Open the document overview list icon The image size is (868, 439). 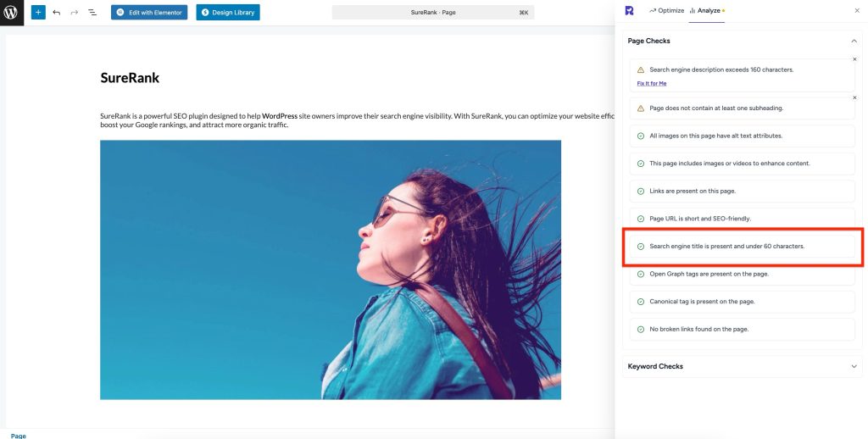point(92,13)
